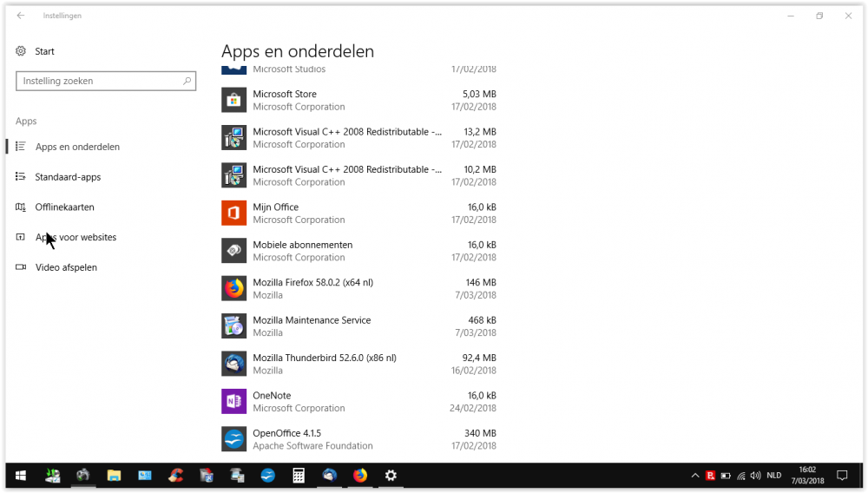Image resolution: width=868 pixels, height=493 pixels.
Task: Open Firefox from the taskbar
Action: tap(359, 476)
